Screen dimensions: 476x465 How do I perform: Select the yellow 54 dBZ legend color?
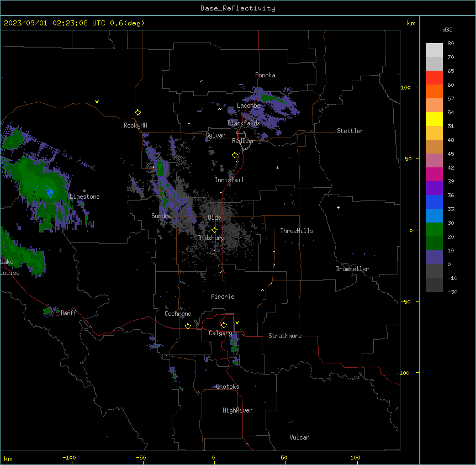(434, 119)
